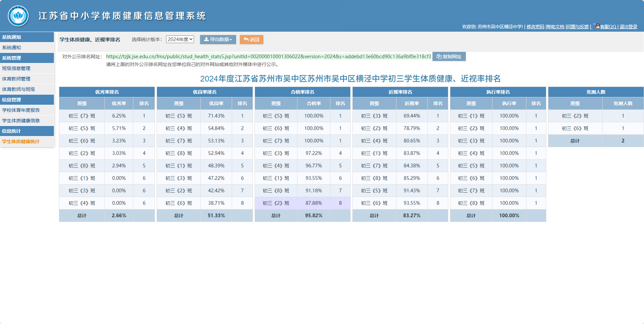Expand the 导出数据 export menu
Viewport: 644px width, 324px height.
pyautogui.click(x=218, y=39)
